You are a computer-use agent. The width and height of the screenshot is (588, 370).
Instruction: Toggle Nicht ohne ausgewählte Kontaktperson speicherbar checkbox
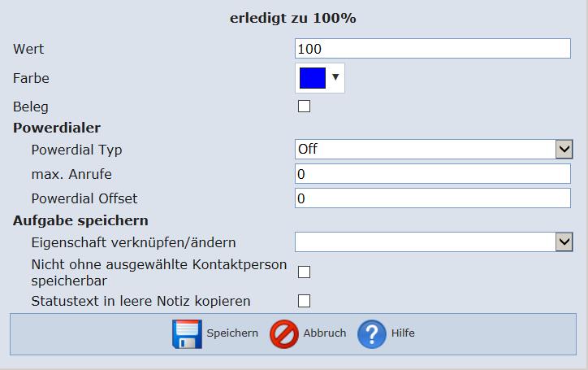[305, 272]
